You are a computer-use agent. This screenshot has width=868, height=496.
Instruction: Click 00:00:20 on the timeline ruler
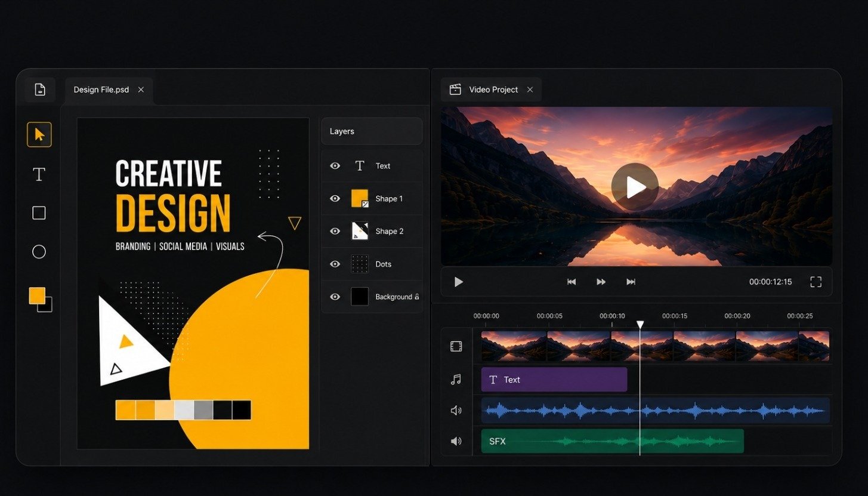click(x=737, y=316)
